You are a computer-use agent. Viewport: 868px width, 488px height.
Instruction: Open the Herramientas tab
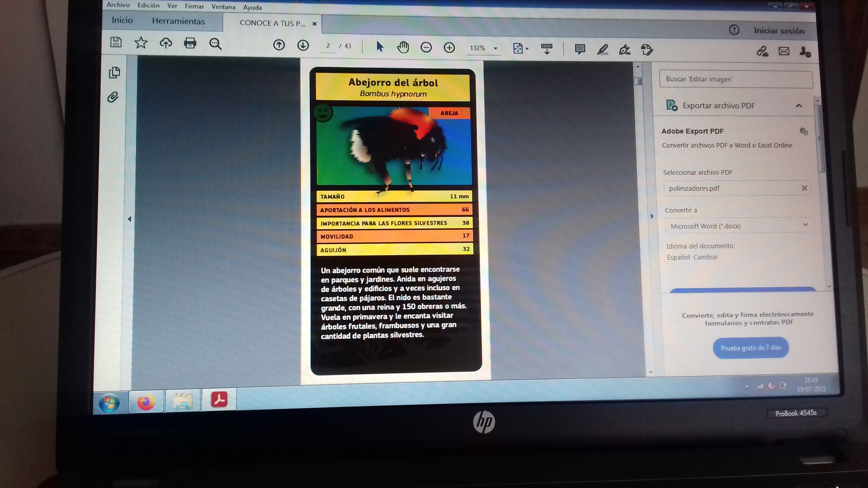pos(178,21)
